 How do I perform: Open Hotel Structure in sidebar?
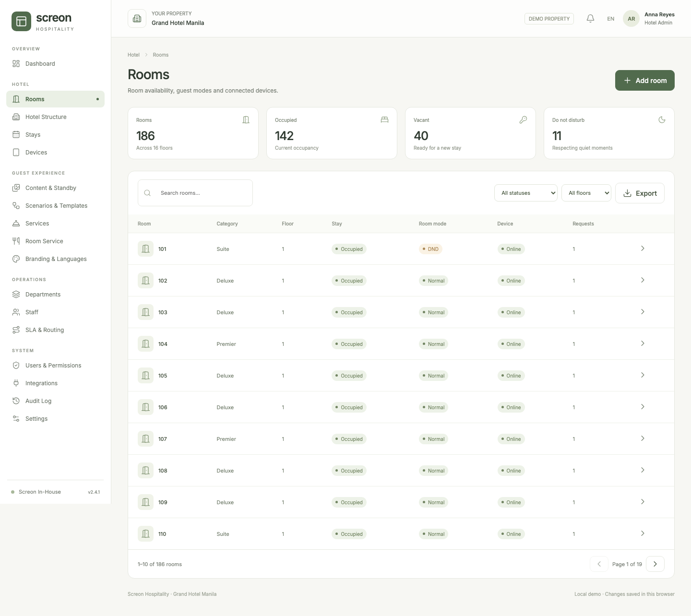point(55,117)
